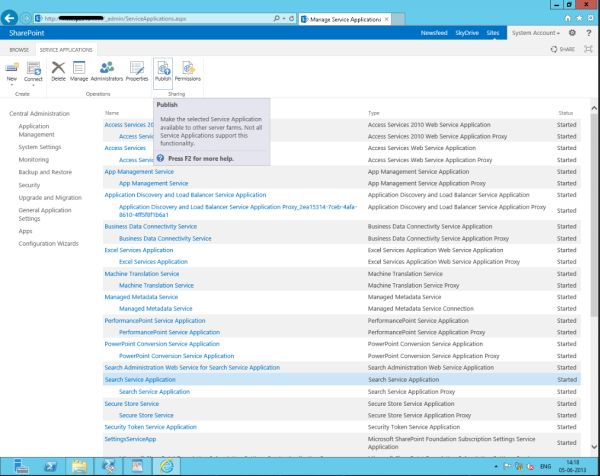Expand the New button dropdown arrow

coord(12,85)
